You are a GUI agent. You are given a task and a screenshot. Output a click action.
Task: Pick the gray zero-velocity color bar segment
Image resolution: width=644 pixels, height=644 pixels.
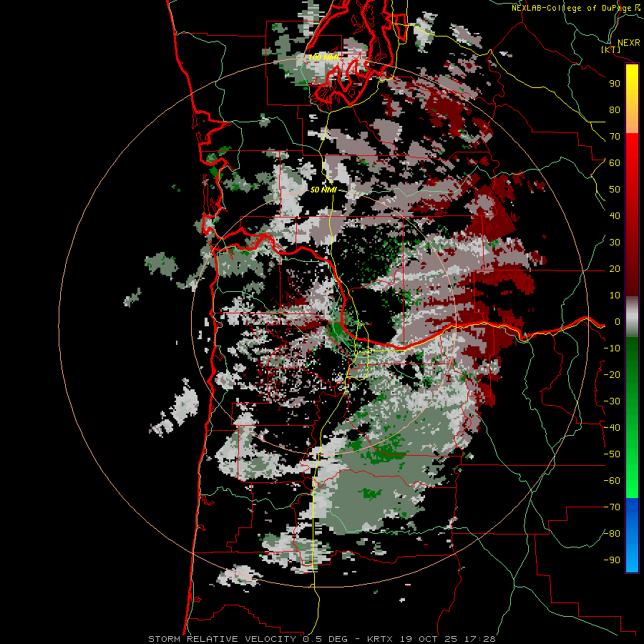click(x=632, y=317)
